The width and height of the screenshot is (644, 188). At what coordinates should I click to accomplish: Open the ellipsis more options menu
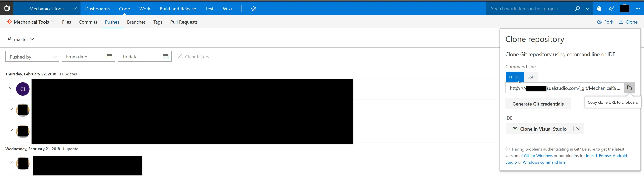[x=637, y=9]
